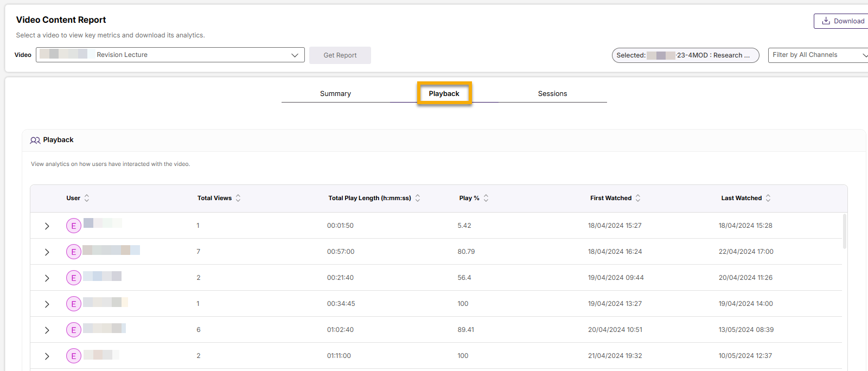Expand the row with play length 00:21:40
The image size is (868, 371).
click(47, 278)
